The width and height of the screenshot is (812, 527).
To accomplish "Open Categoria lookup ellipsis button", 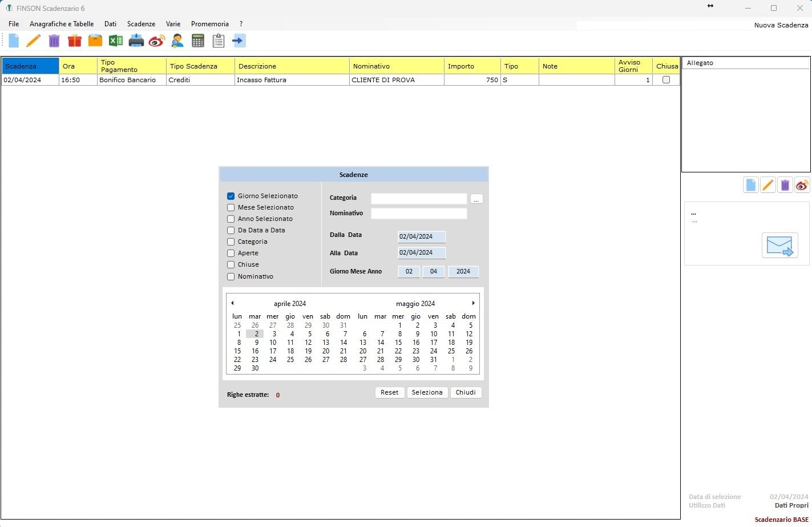I will [x=477, y=199].
